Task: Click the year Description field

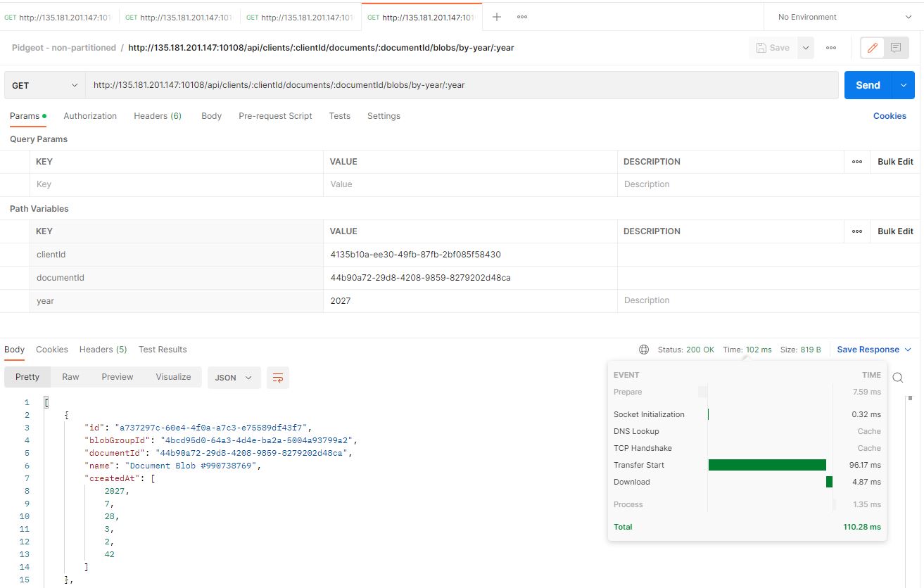Action: pos(768,301)
